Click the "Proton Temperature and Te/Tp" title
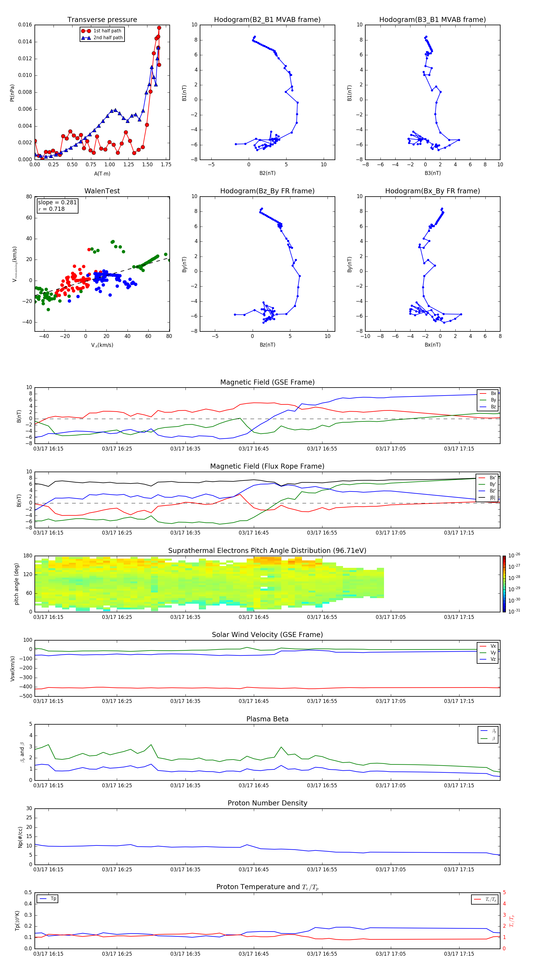 (267, 887)
